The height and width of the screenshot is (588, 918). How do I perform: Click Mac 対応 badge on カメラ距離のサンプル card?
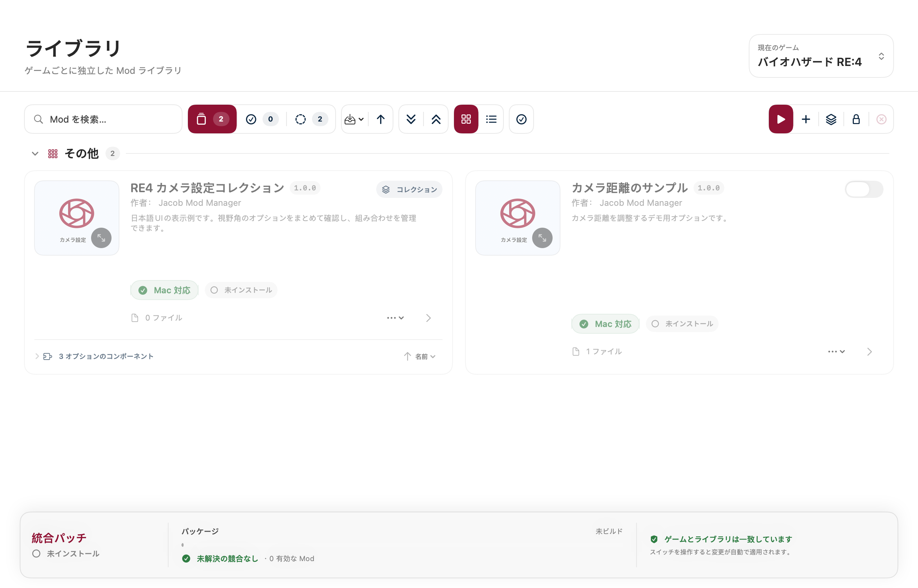coord(605,324)
